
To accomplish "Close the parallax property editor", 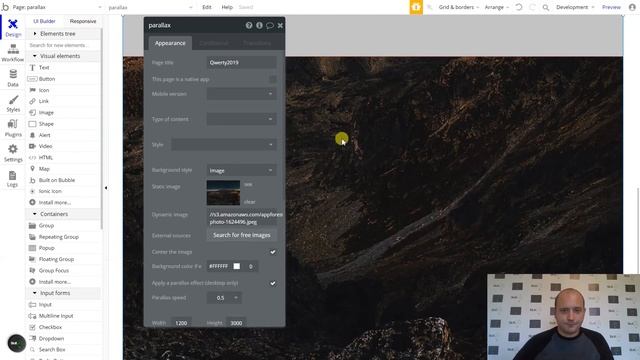I will pyautogui.click(x=280, y=25).
